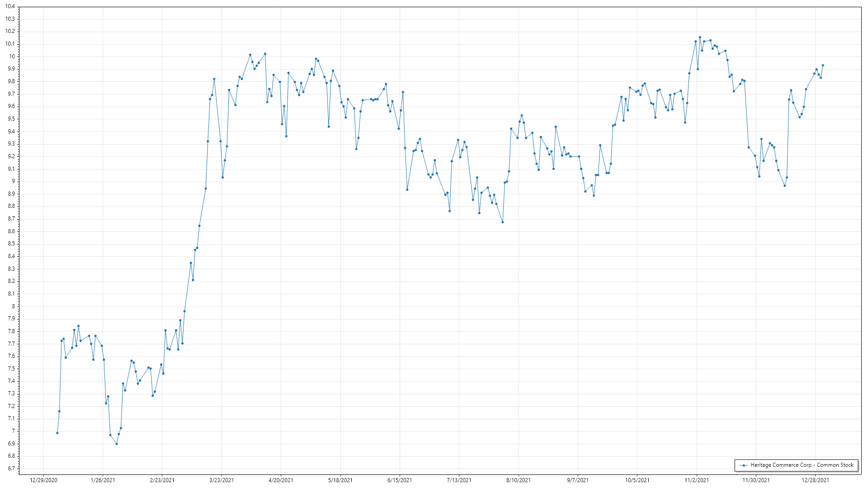Click the 7 value on y-axis

pyautogui.click(x=13, y=431)
